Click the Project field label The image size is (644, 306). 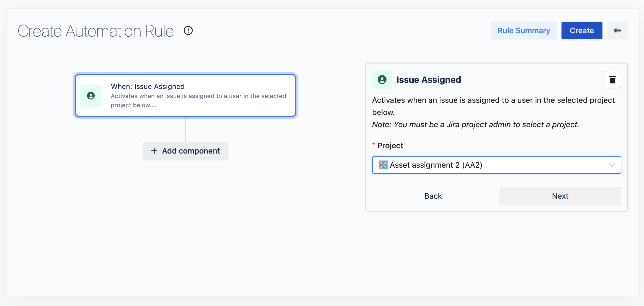click(390, 146)
